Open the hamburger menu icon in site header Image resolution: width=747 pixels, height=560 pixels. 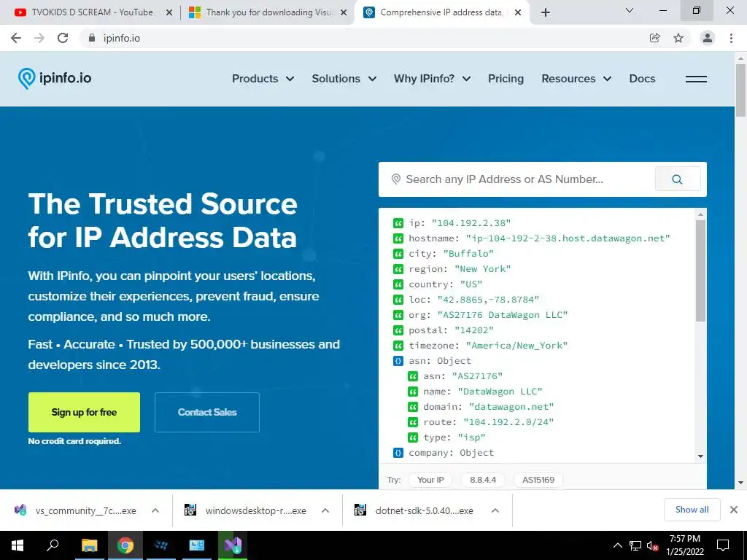[x=696, y=79]
